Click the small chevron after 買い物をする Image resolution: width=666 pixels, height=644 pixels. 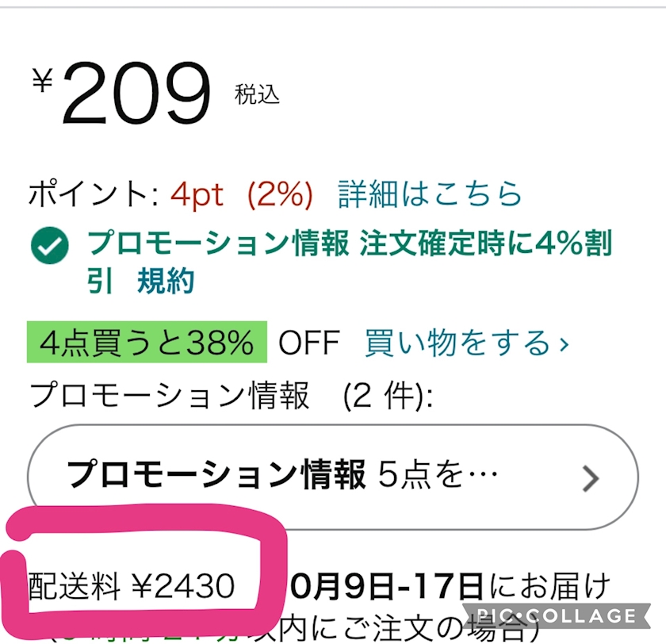(564, 344)
